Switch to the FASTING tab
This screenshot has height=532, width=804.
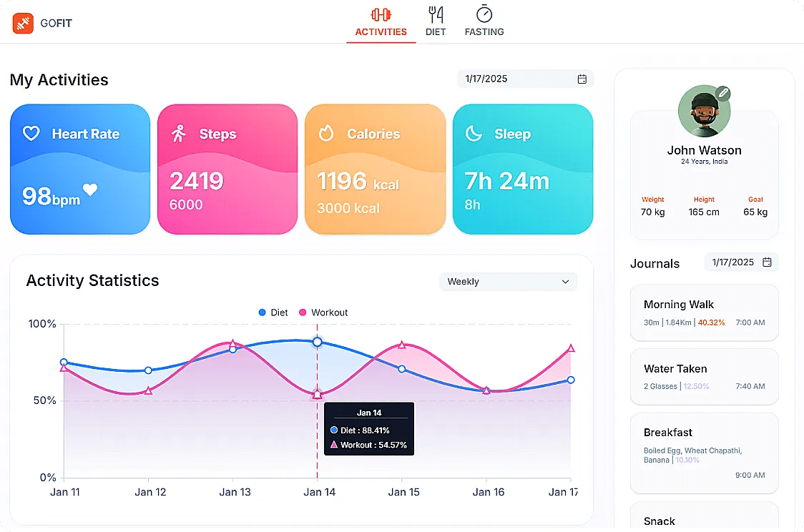(484, 21)
